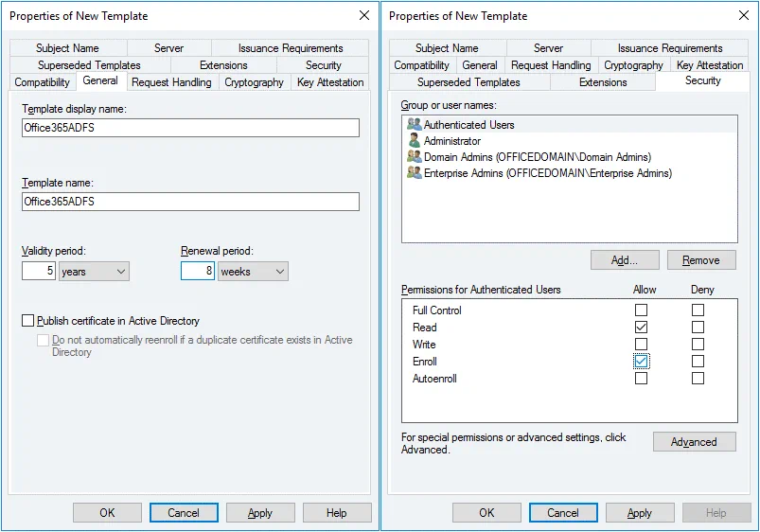The image size is (760, 532).
Task: Enable Publish certificate in Active Directory
Action: click(28, 321)
